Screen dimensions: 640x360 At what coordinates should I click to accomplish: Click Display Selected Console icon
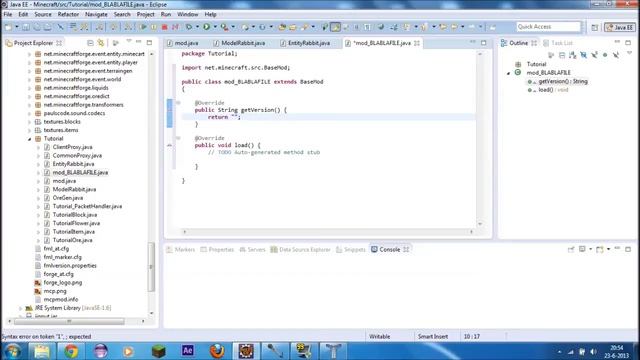tap(582, 249)
